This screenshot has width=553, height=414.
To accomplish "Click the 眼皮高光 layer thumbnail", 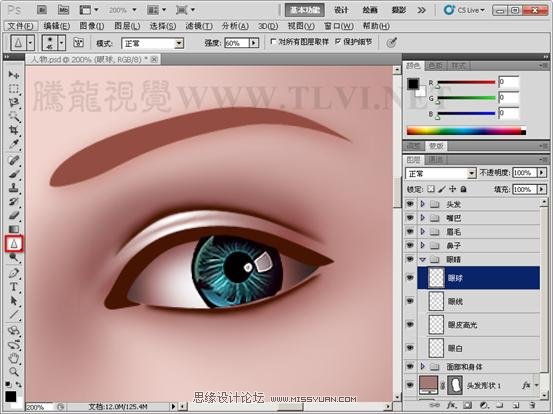I will point(436,324).
